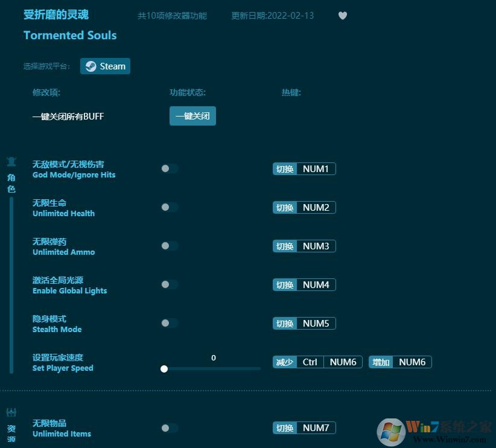This screenshot has width=496, height=448.
Task: Click the Set Player Speed slider handle
Action: click(x=164, y=368)
